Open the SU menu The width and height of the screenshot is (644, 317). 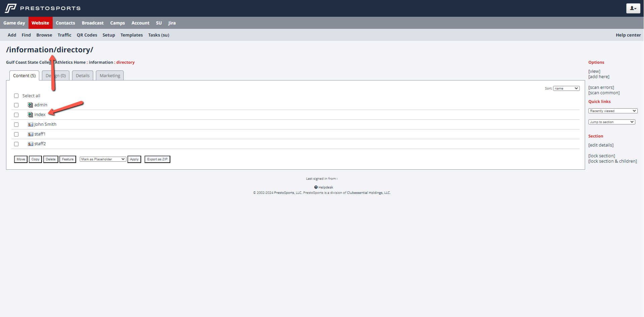159,23
